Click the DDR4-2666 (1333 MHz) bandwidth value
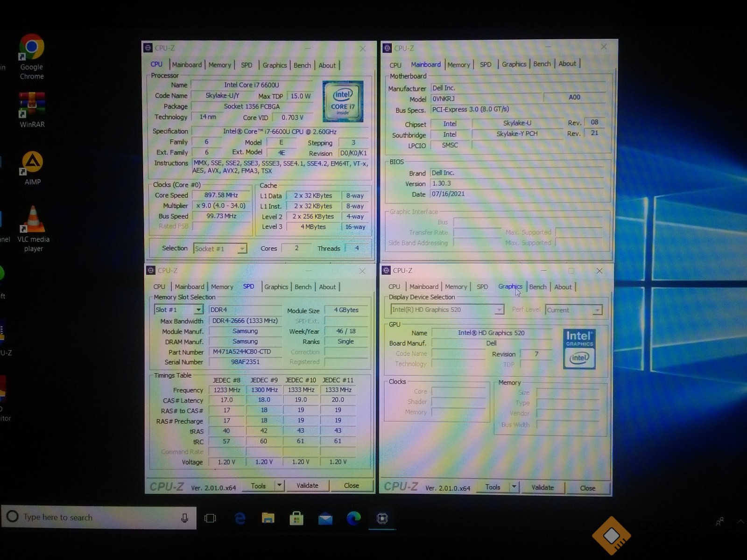Image resolution: width=747 pixels, height=560 pixels. [246, 321]
